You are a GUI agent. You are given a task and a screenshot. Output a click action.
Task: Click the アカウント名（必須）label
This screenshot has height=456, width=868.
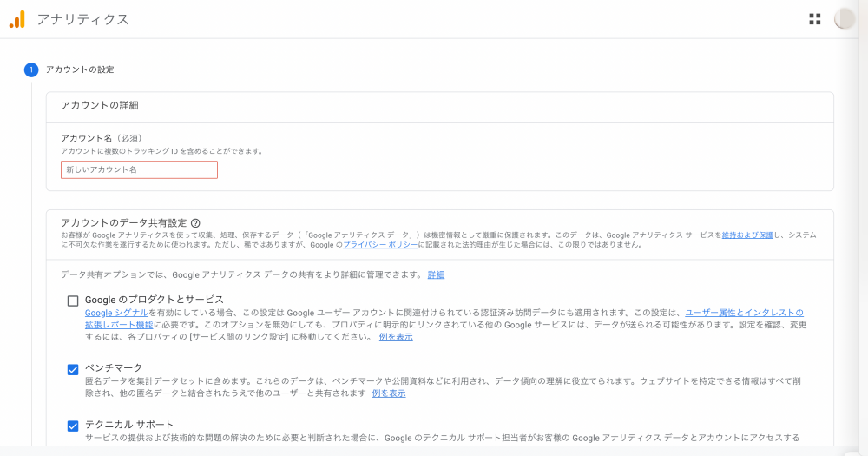pos(102,138)
